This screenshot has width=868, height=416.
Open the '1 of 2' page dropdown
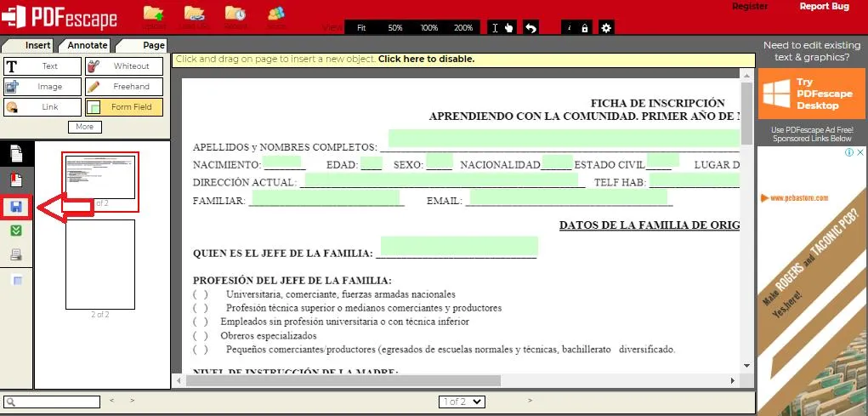(x=462, y=402)
